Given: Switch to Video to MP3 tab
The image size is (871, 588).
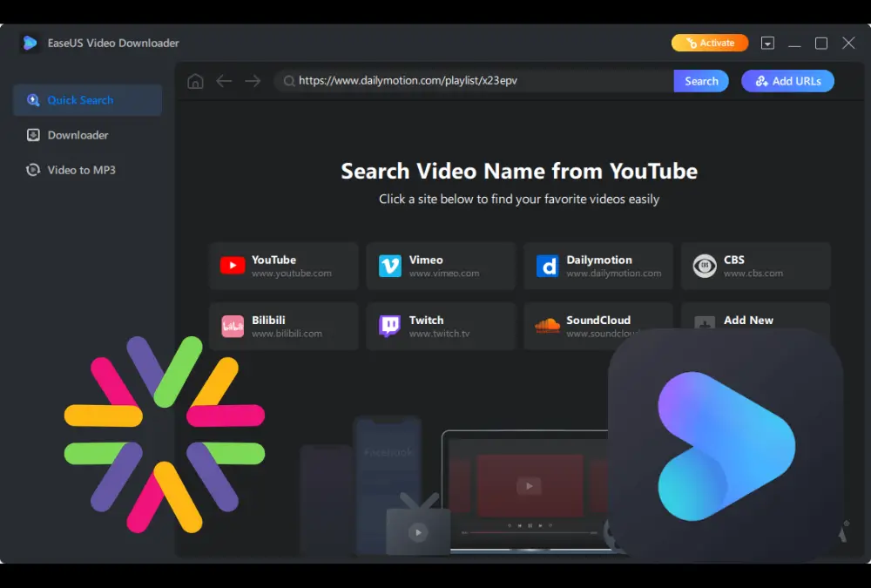Looking at the screenshot, I should 88,170.
